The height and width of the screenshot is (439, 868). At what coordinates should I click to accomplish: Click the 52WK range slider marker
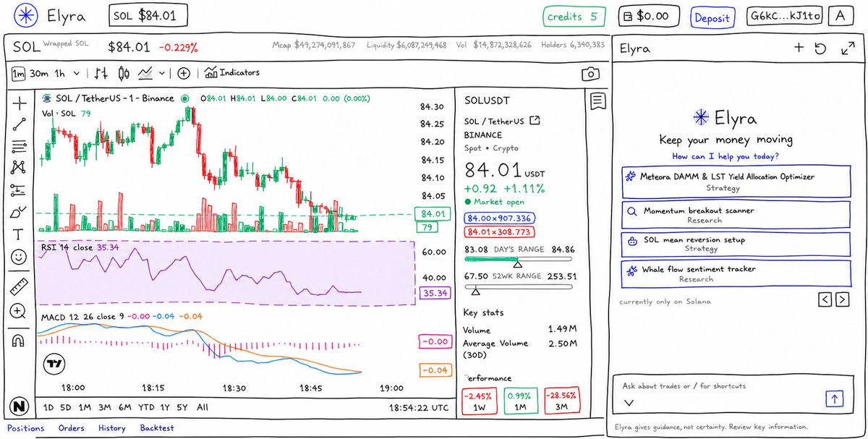[x=475, y=291]
